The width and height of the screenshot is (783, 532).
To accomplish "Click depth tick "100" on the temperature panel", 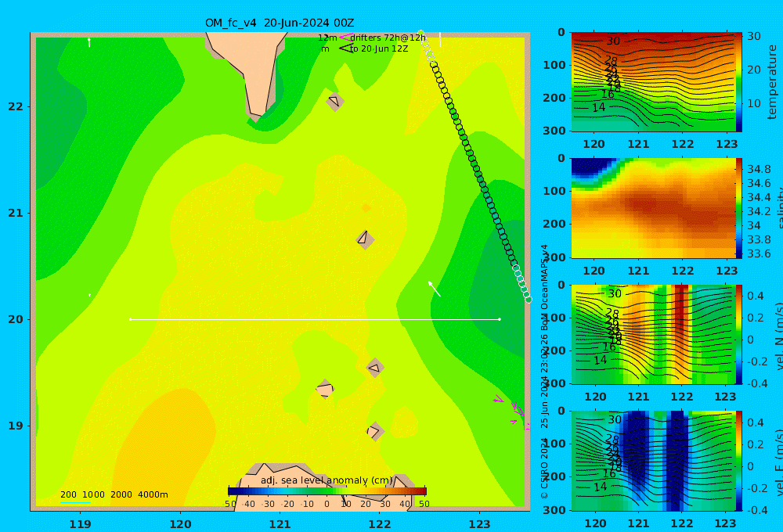I will tap(554, 65).
